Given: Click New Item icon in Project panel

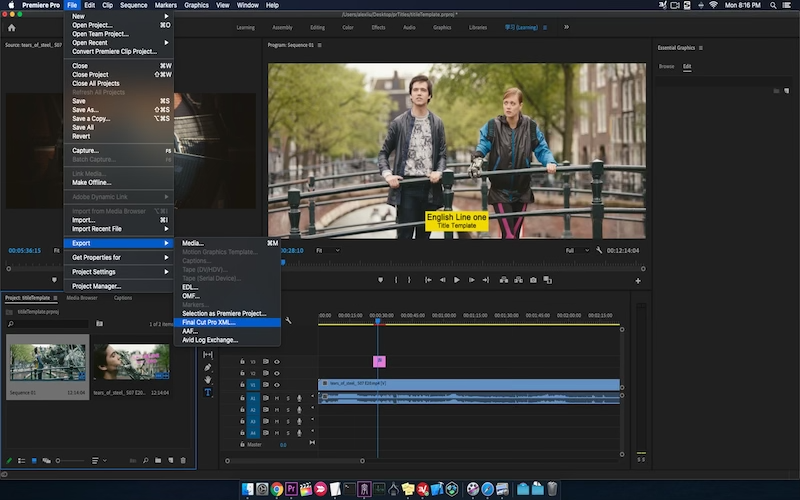Looking at the screenshot, I should (x=171, y=460).
